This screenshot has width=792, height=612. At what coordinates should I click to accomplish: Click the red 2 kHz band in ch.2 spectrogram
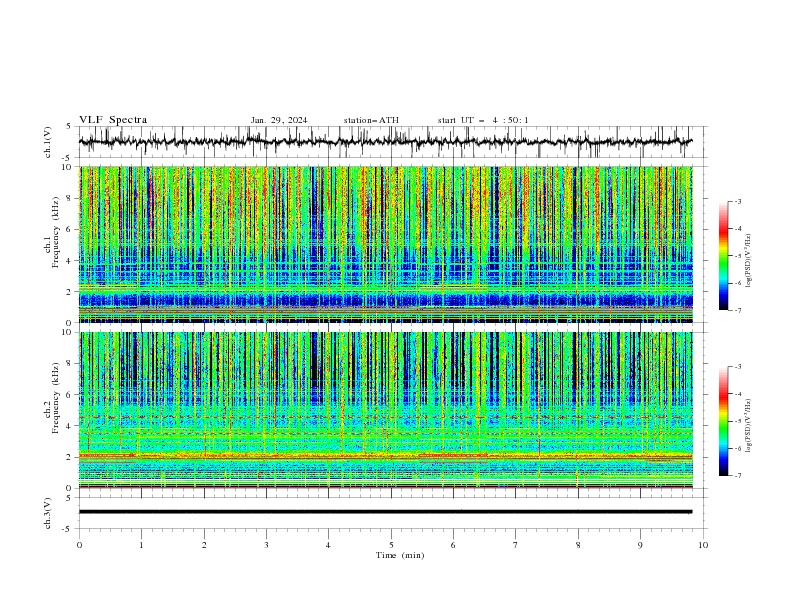coord(385,456)
